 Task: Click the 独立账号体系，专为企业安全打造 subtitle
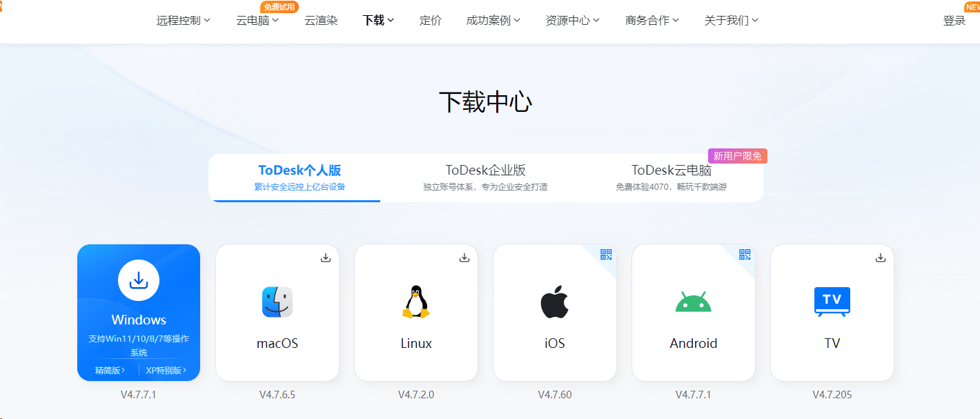tap(486, 187)
